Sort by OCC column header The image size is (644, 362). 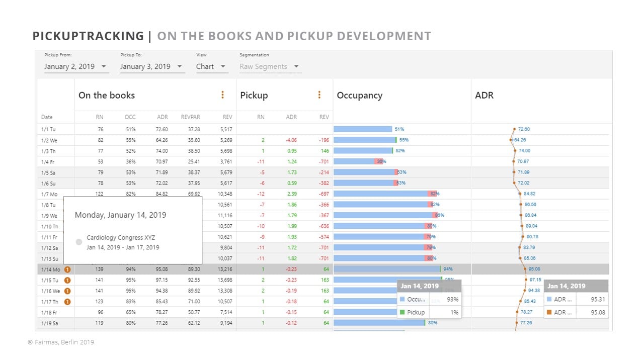(130, 117)
